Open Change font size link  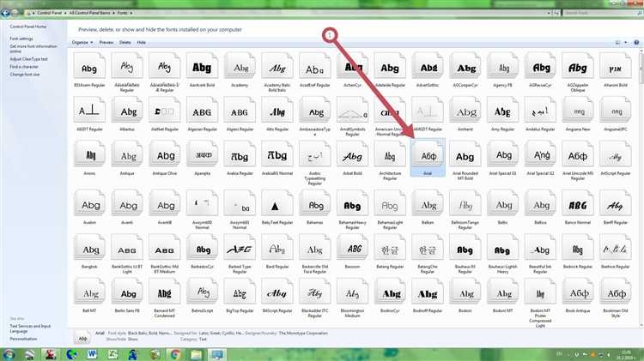point(25,75)
